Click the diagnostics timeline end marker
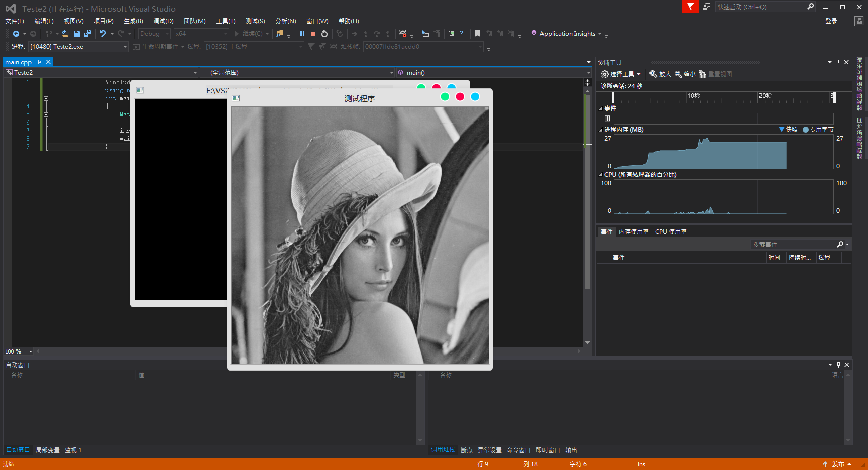The width and height of the screenshot is (868, 470). [834, 97]
